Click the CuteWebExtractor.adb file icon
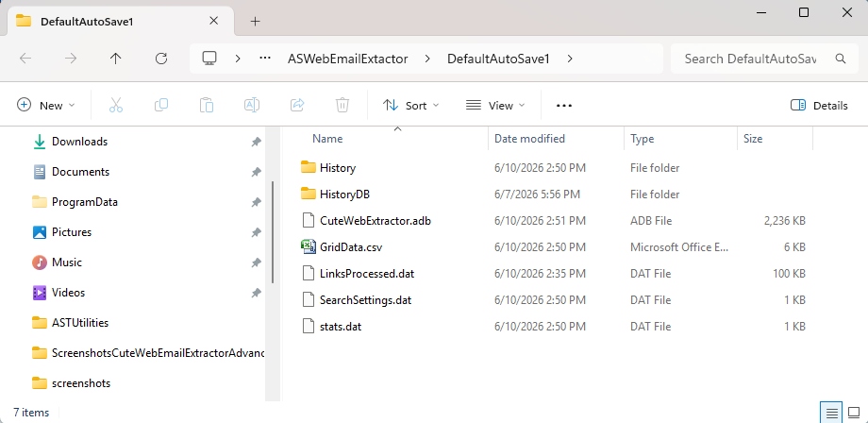The image size is (868, 423). [309, 220]
